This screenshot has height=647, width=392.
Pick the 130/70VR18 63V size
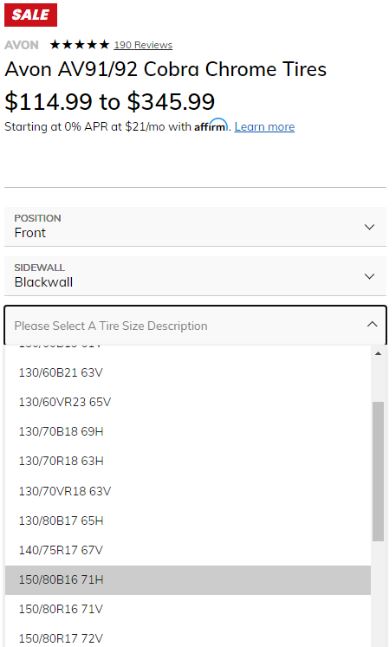click(x=188, y=491)
